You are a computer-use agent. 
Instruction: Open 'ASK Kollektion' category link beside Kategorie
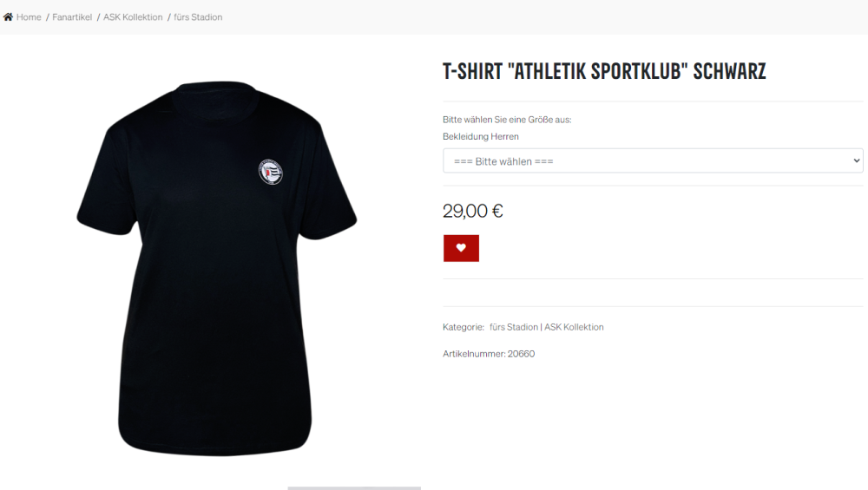pos(574,327)
